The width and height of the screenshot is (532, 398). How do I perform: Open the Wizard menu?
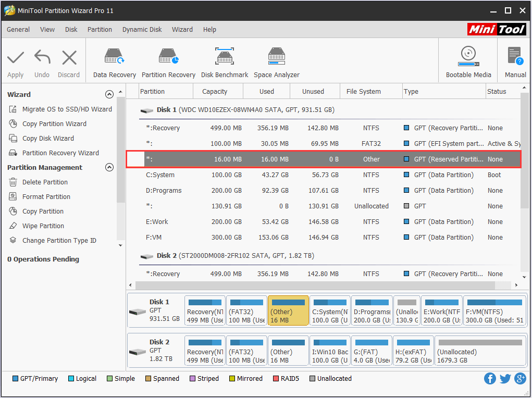pos(182,30)
